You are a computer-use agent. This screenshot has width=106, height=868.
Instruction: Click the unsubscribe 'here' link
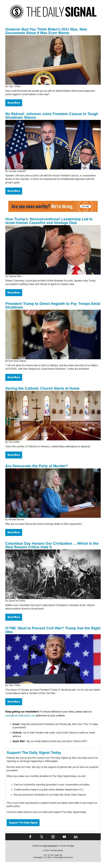72,845
